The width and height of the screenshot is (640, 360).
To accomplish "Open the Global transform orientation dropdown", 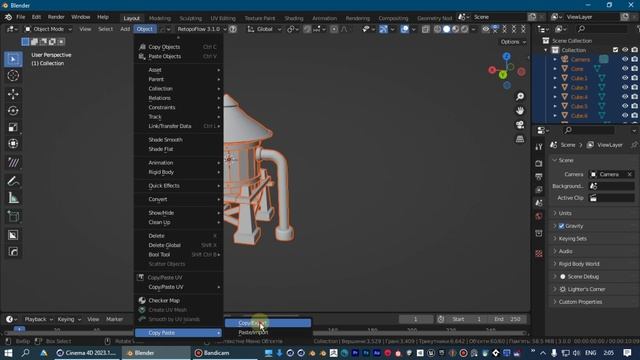I will click(264, 29).
